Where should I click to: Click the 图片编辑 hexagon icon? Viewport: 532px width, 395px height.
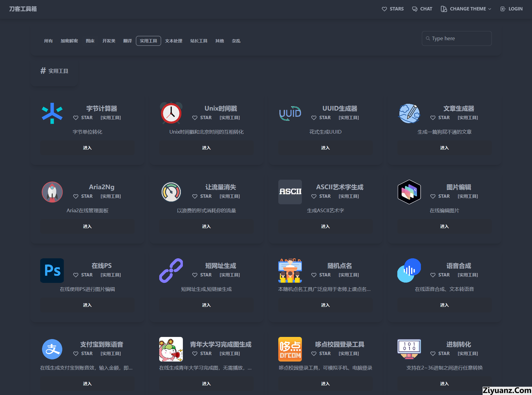tap(409, 192)
